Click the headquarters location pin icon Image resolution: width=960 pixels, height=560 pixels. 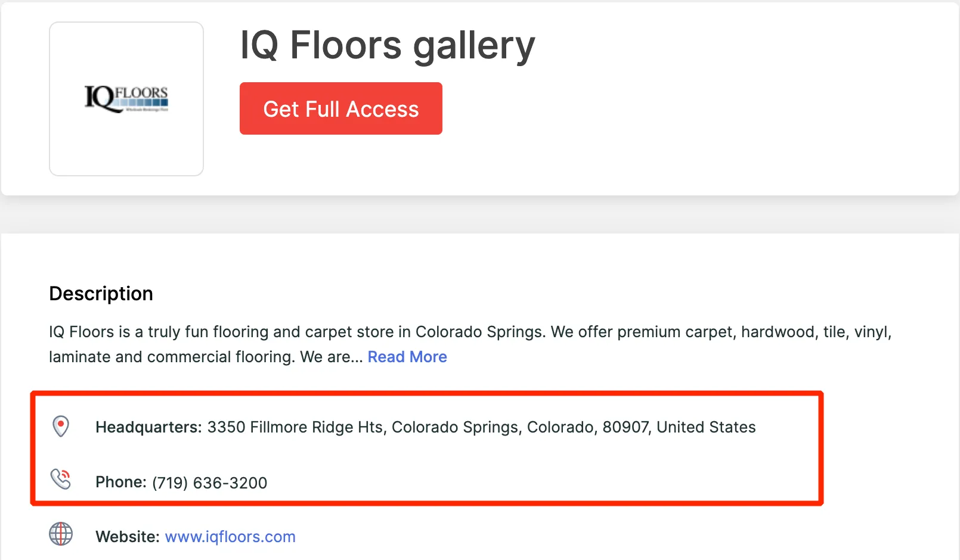pos(61,427)
